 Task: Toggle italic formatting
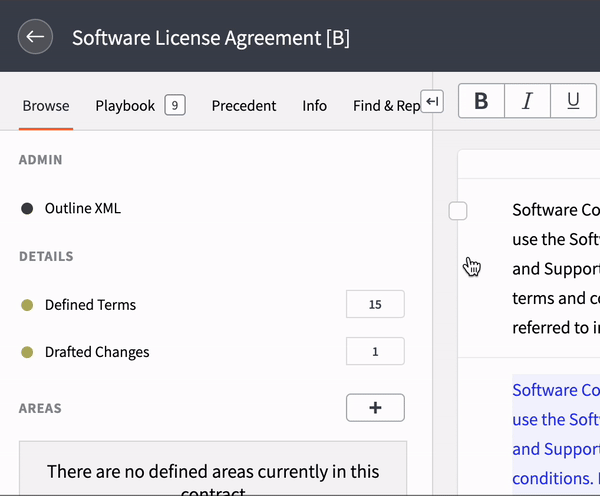527,101
